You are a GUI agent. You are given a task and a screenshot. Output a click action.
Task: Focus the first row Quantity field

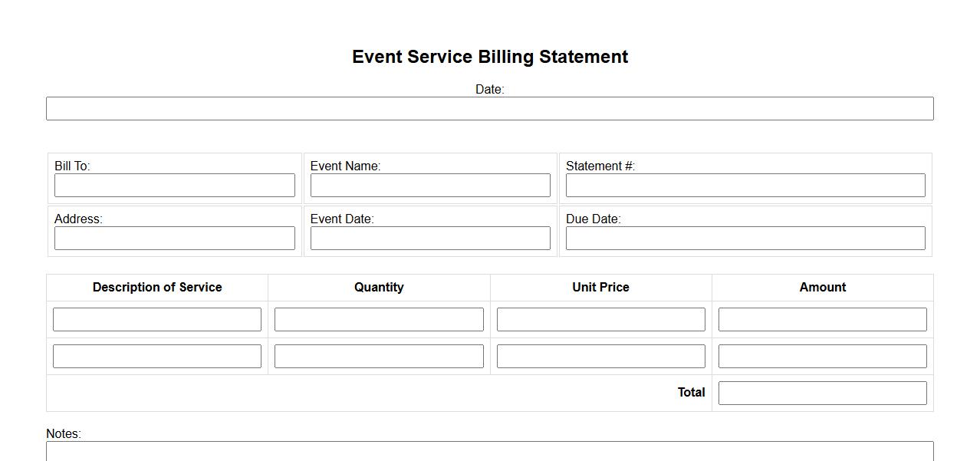(379, 320)
